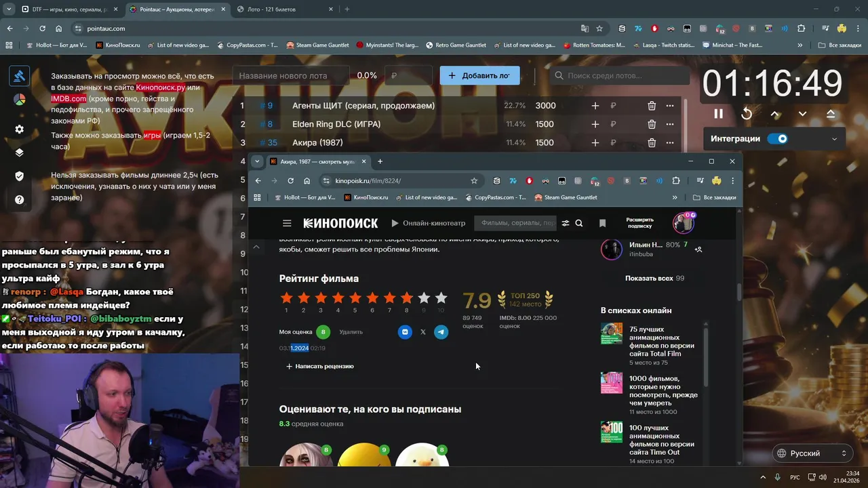
Task: Click the shield checkmark icon in Pointauc sidebar
Action: coord(19,176)
